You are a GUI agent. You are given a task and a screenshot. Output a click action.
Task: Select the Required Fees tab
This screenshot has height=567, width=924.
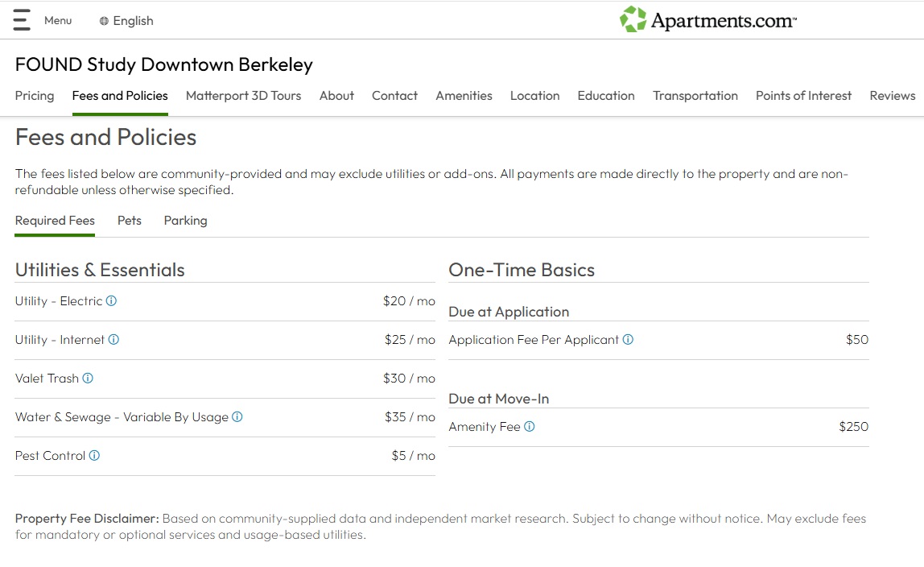pyautogui.click(x=55, y=221)
